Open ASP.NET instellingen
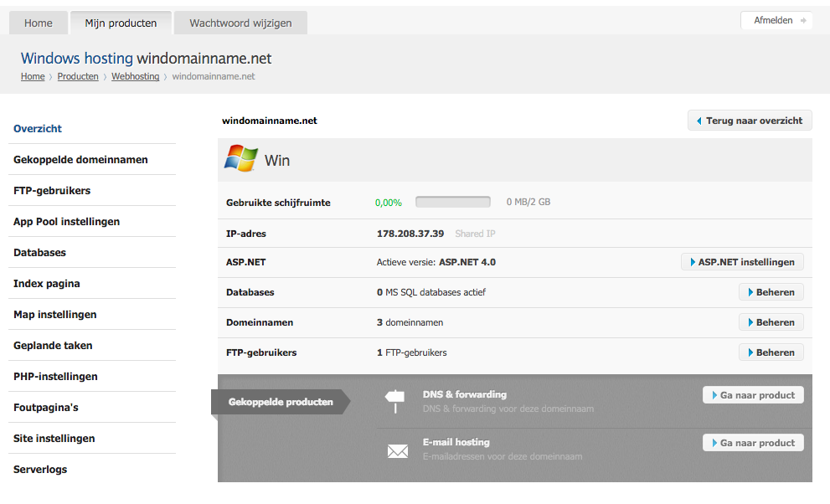830x504 pixels. [x=742, y=262]
